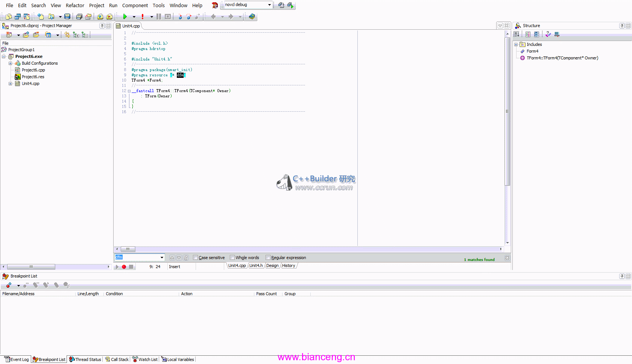Click the green Run button in toolbar
632x364 pixels.
pos(125,17)
